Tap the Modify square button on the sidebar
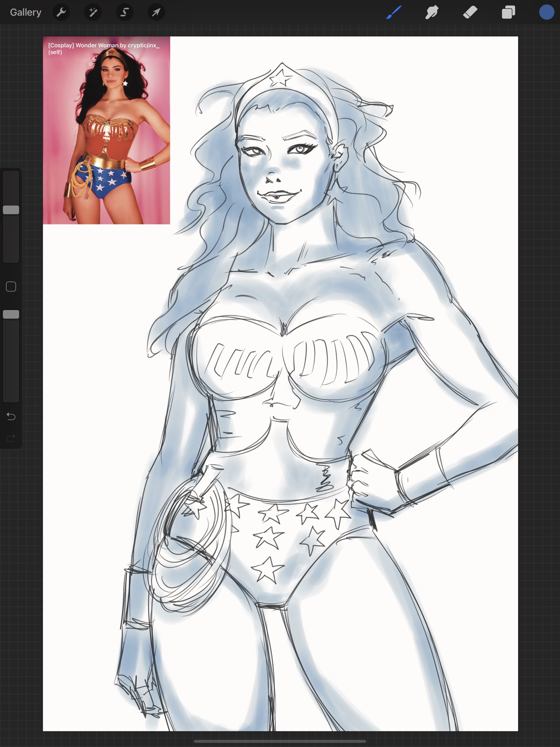Viewport: 560px width, 747px height. 11,287
